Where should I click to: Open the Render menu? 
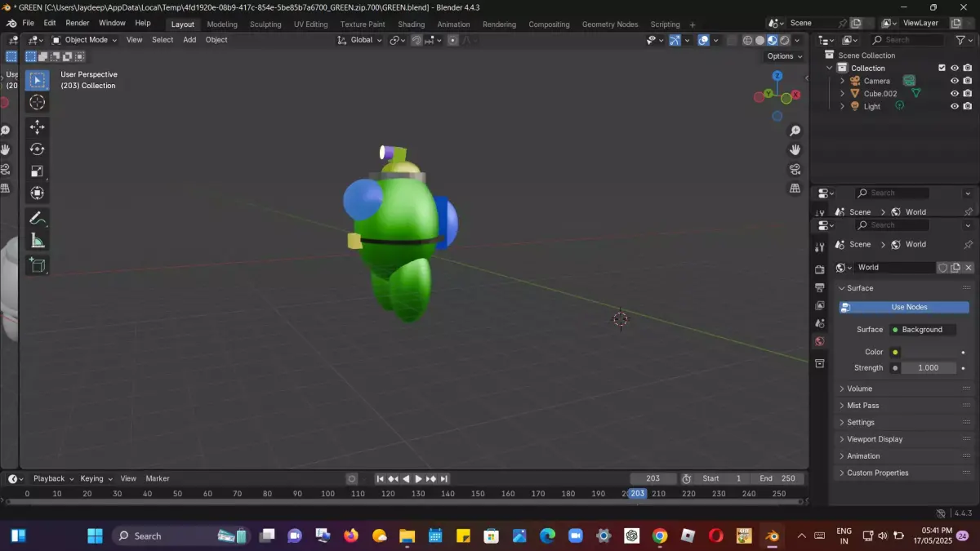click(x=78, y=23)
